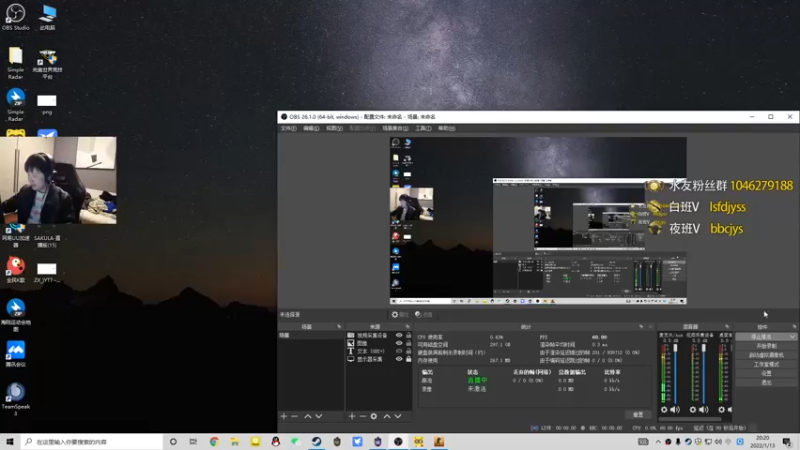The height and width of the screenshot is (450, 800).
Task: Select the 显示器采集 source row
Action: [379, 359]
